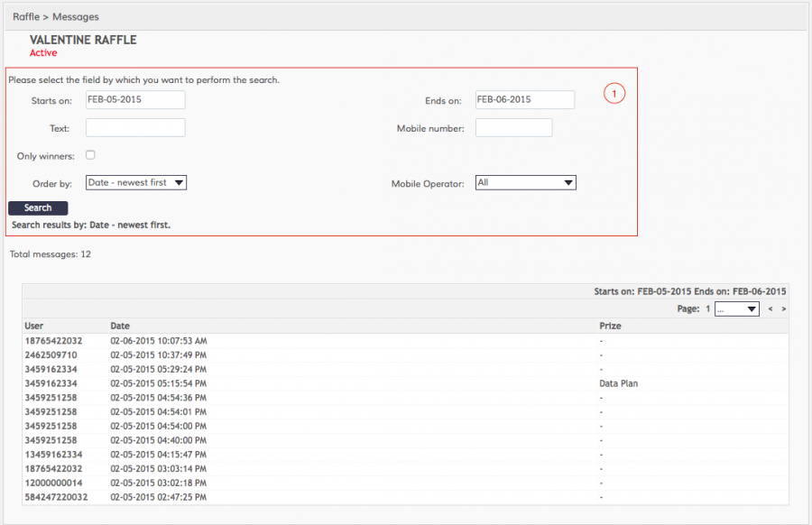
Task: Toggle the Only winners checkbox
Action: point(90,155)
